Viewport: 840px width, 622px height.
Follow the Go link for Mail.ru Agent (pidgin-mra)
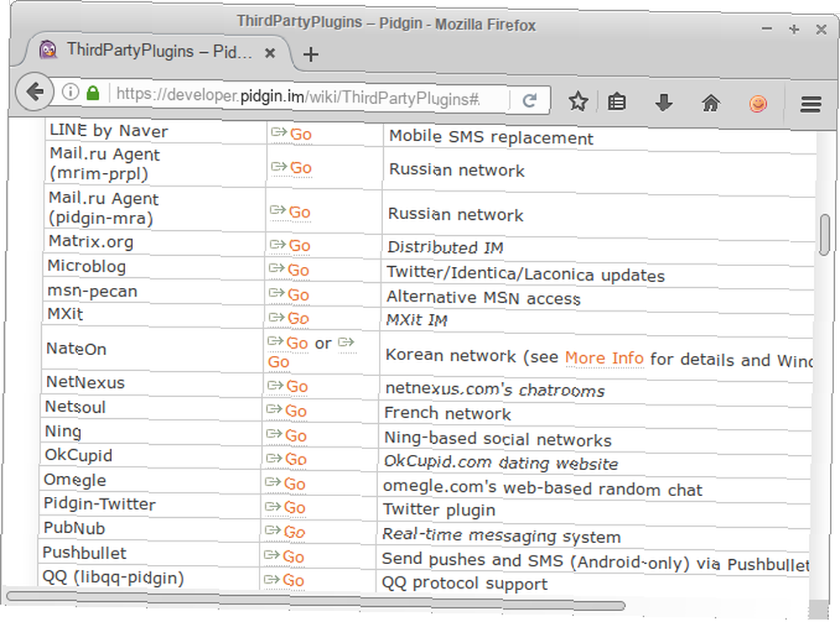[300, 212]
